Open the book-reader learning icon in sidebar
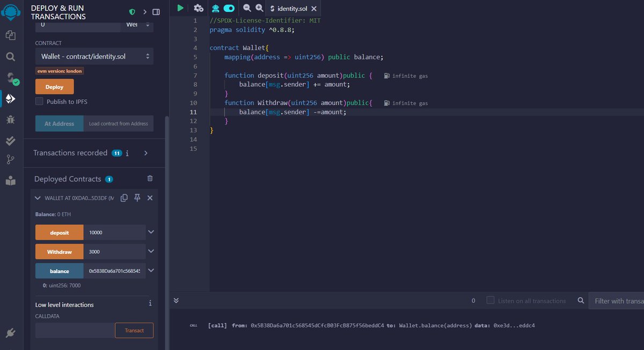This screenshot has width=644, height=350. coord(11,181)
